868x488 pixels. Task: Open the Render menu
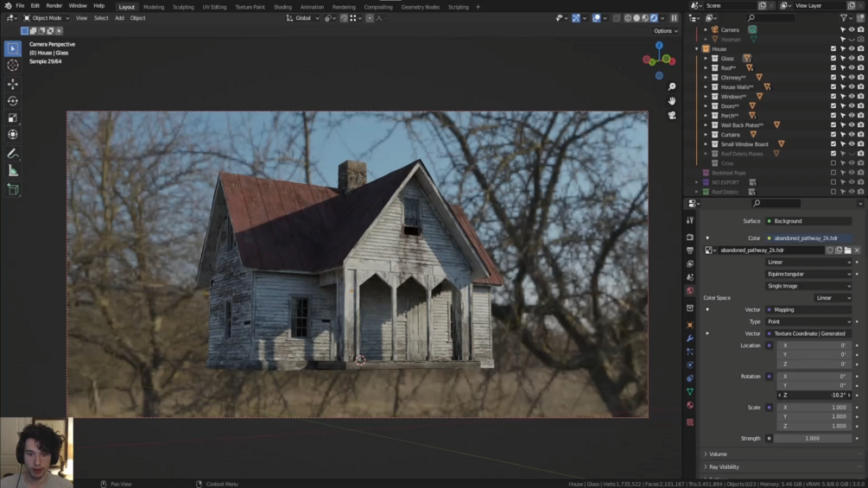point(54,5)
